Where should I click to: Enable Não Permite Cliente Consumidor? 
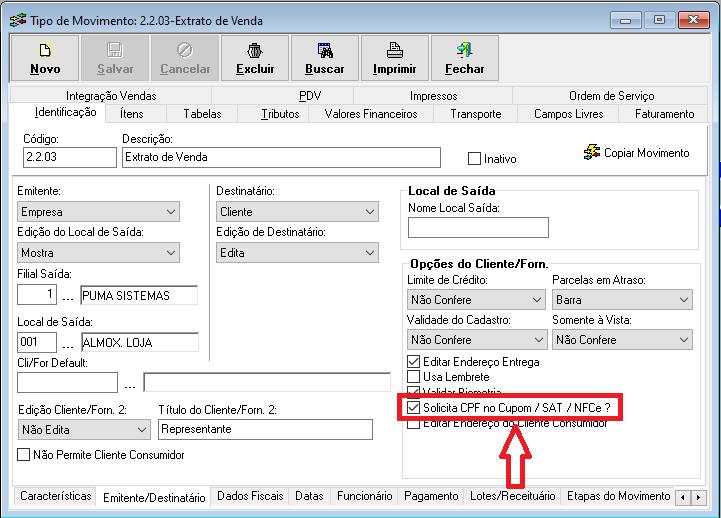coord(25,455)
